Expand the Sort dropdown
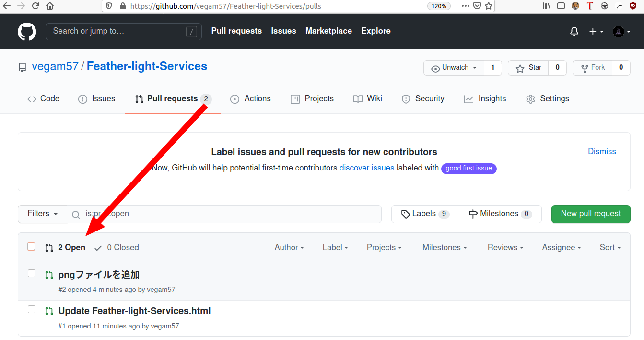The image size is (644, 340). tap(610, 247)
